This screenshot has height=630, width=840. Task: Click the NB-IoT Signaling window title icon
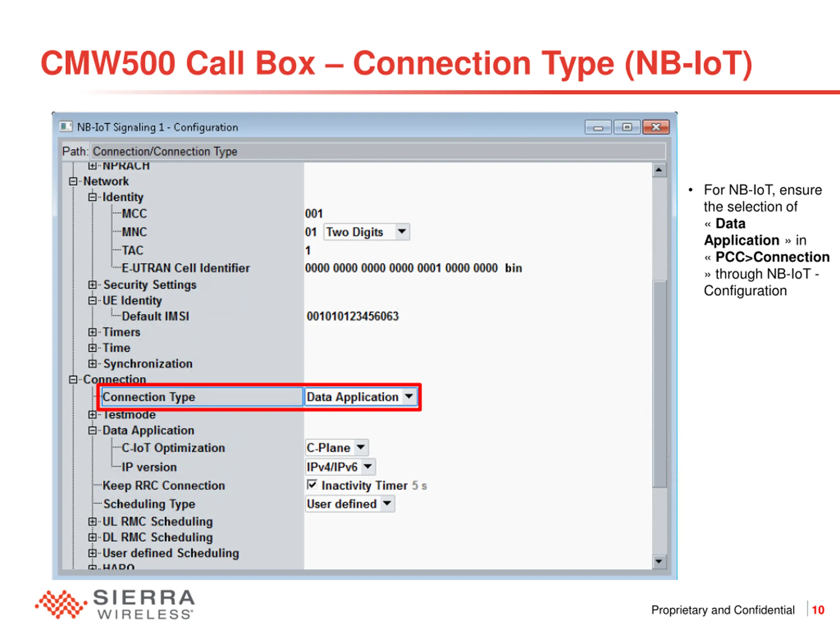pos(66,126)
